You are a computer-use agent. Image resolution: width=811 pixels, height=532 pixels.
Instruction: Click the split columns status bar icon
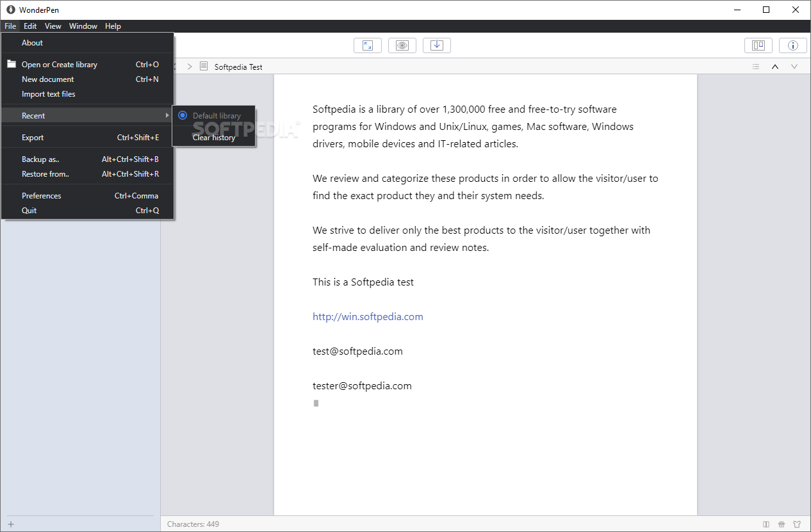tap(766, 524)
